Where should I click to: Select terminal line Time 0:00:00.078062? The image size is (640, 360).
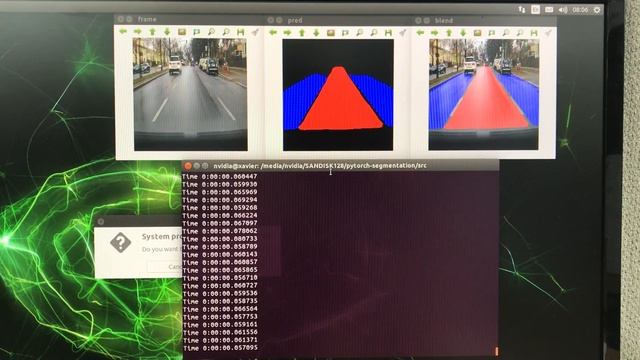pyautogui.click(x=220, y=231)
